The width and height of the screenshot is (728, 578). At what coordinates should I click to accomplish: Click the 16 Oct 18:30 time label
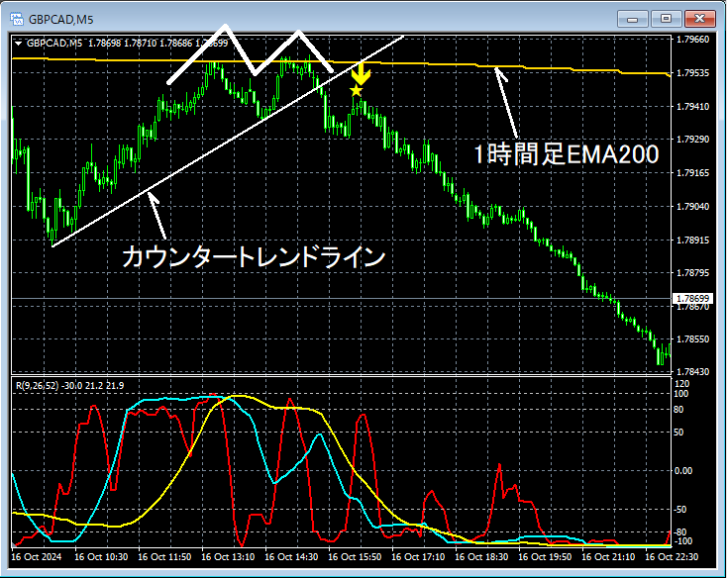click(x=481, y=557)
